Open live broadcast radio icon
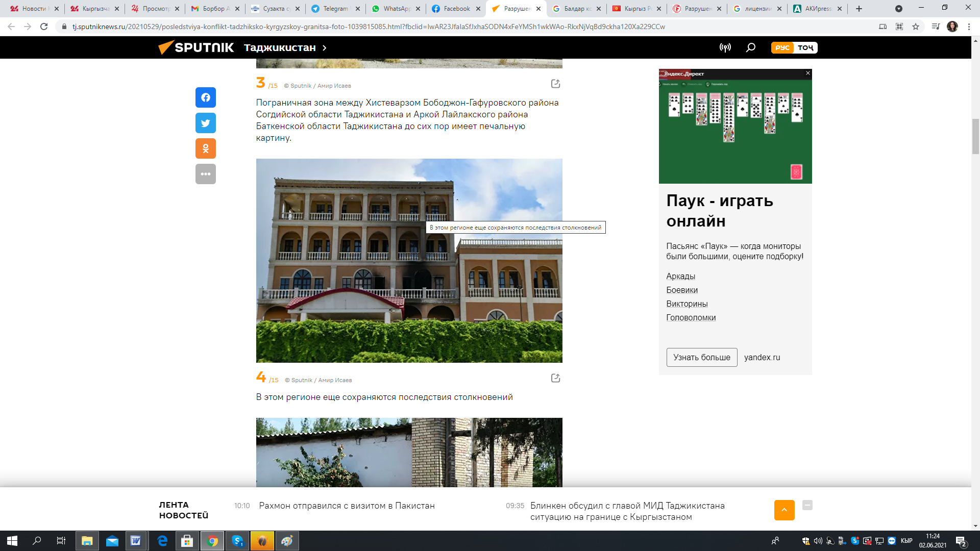 [725, 47]
